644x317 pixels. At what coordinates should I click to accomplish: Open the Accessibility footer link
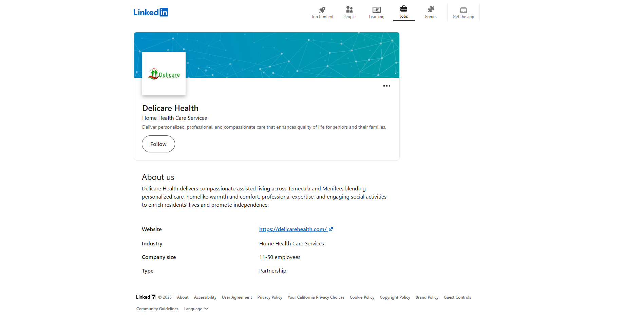pos(205,297)
